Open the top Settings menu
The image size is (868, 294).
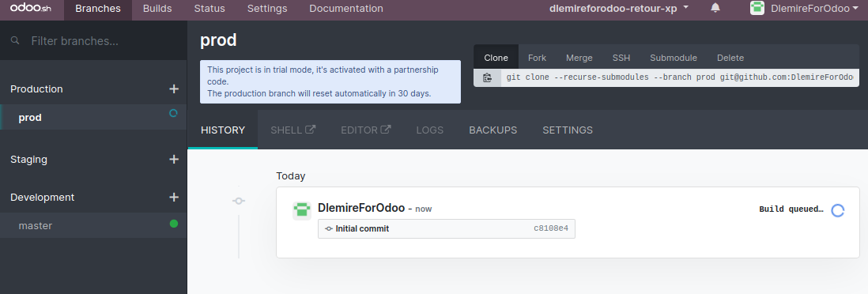click(x=267, y=9)
